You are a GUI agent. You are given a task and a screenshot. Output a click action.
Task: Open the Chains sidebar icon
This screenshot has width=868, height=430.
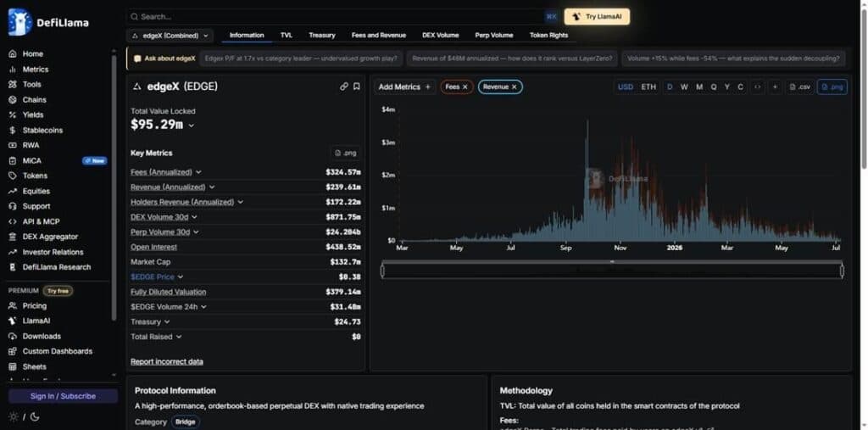click(x=12, y=100)
